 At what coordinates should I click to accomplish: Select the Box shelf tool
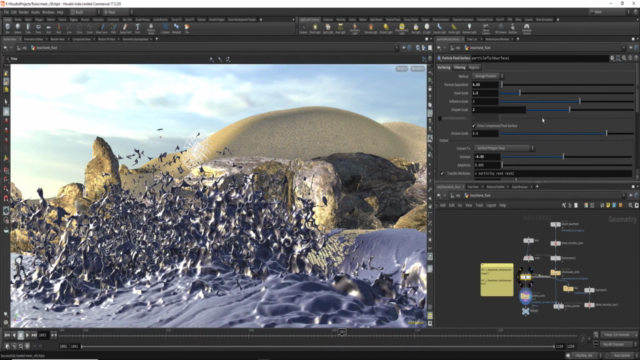click(7, 28)
